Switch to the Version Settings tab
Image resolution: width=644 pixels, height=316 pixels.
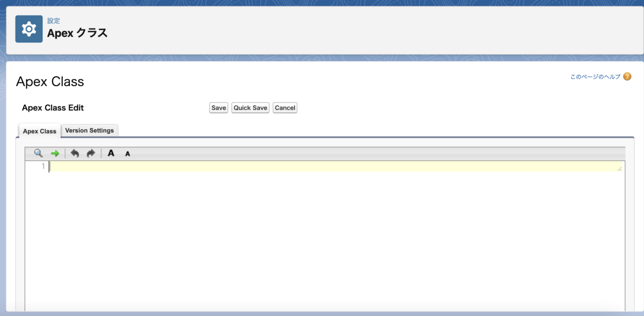pyautogui.click(x=89, y=130)
